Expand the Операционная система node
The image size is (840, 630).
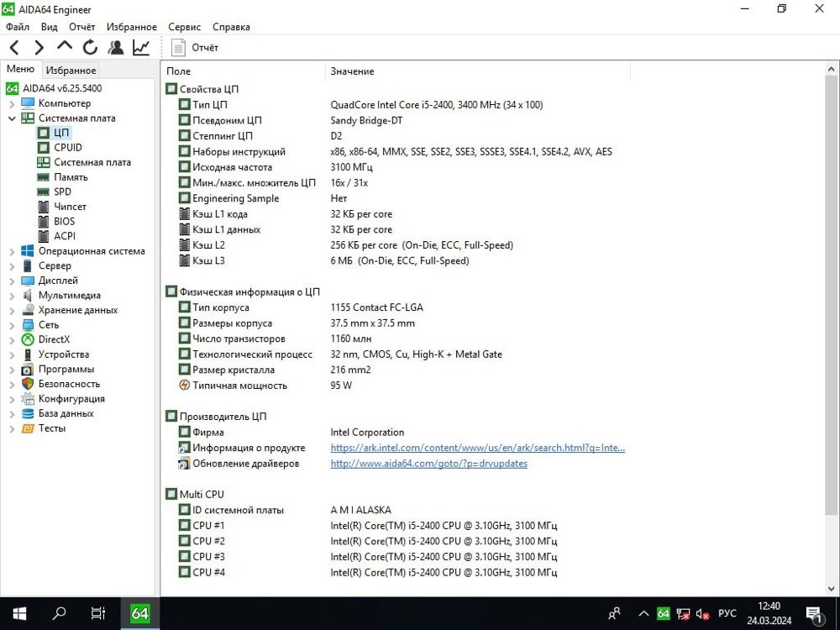[12, 251]
